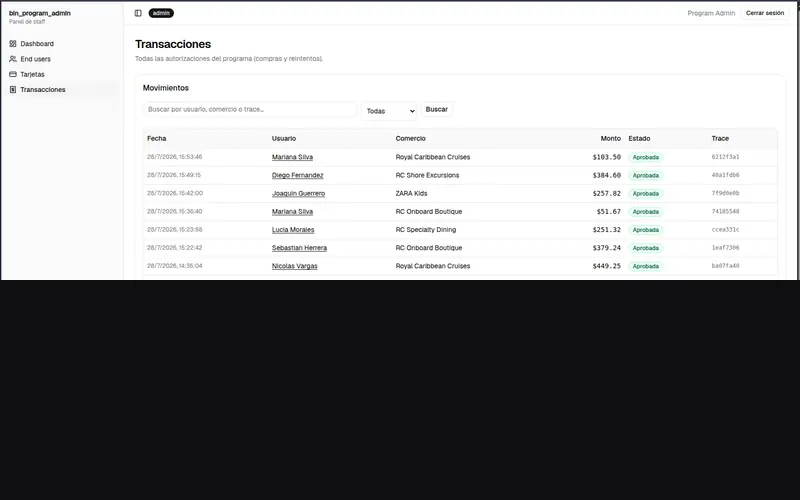800x500 pixels.
Task: Click trace value 74185548
Action: pos(726,212)
